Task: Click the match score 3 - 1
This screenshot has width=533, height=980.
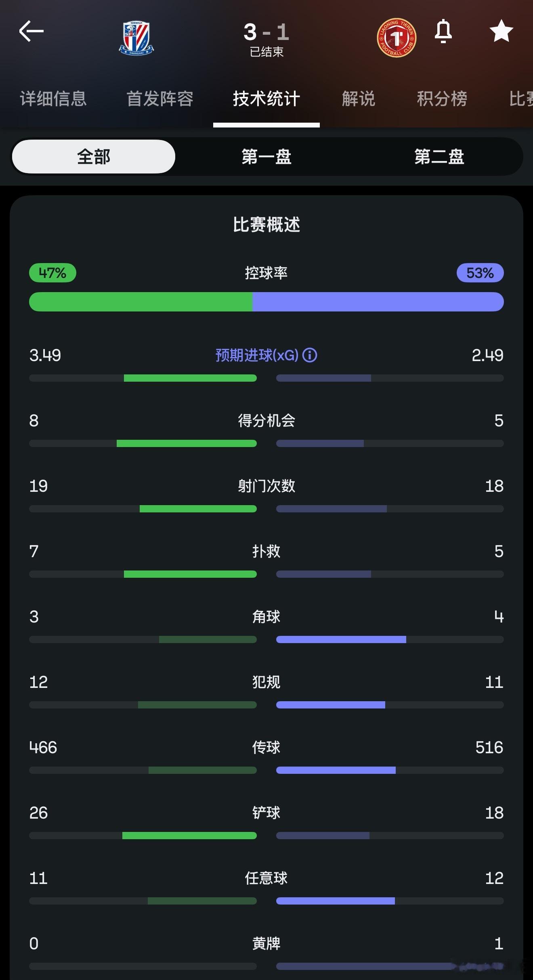Action: coord(266,33)
